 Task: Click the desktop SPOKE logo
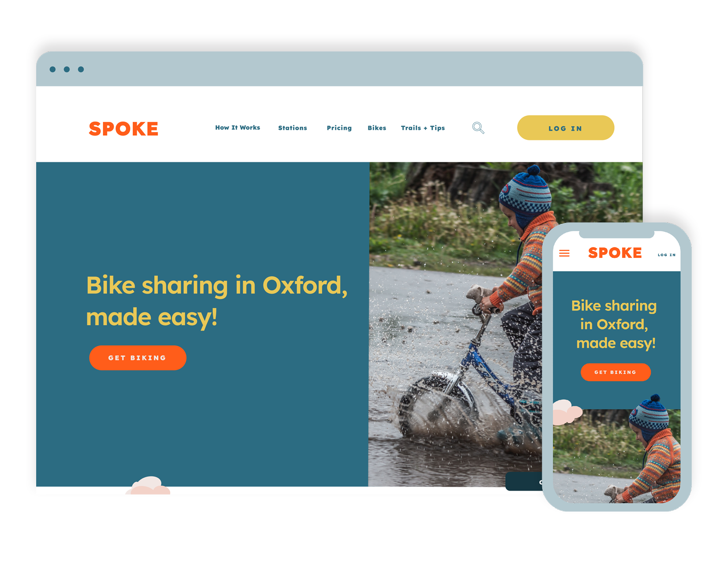pos(124,128)
